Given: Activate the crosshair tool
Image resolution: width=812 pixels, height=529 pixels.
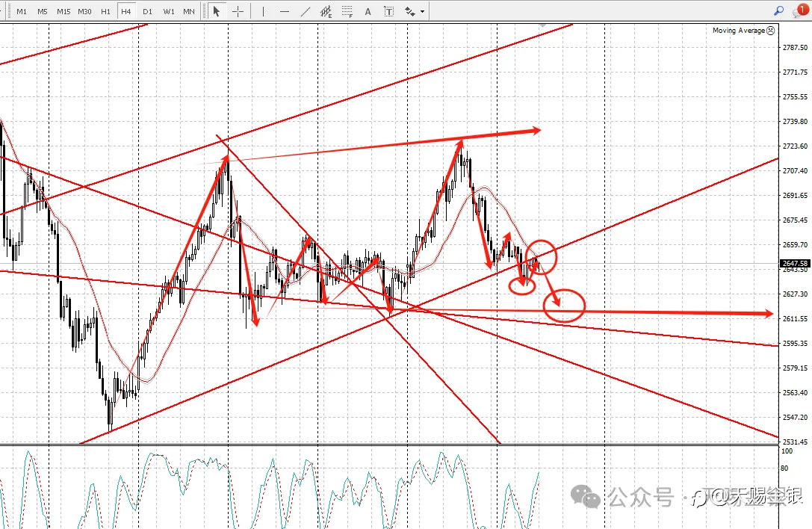Looking at the screenshot, I should tap(238, 11).
